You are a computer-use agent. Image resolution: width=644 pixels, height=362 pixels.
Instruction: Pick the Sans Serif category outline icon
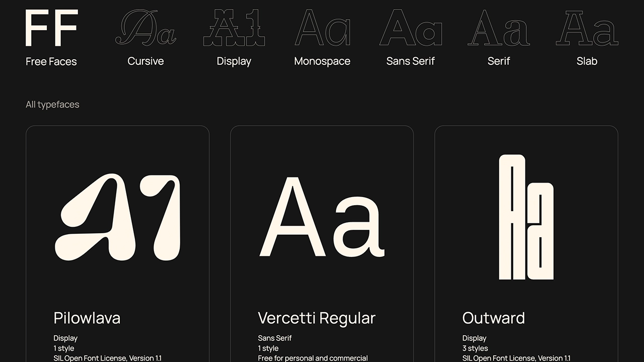(411, 28)
